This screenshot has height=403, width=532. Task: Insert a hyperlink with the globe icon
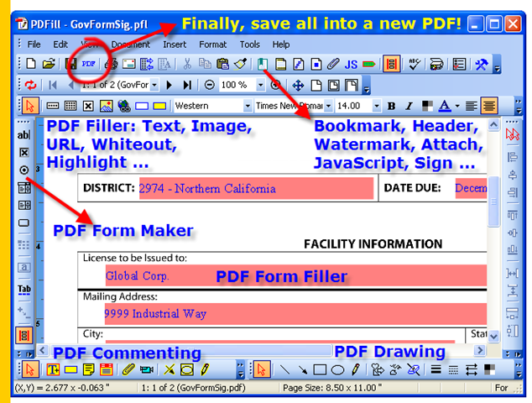tap(124, 106)
